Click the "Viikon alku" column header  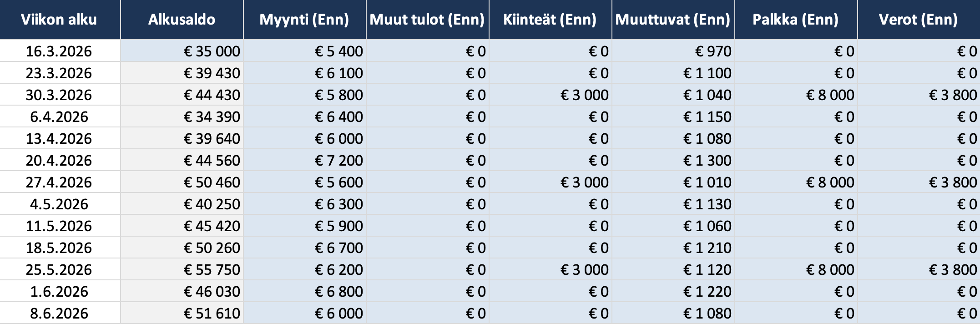click(x=59, y=20)
